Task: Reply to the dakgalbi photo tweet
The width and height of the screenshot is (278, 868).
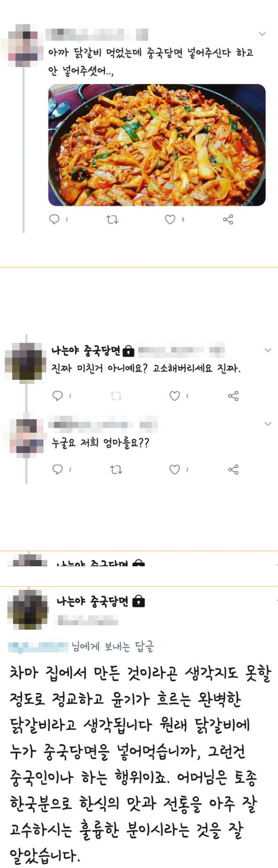Action: [54, 219]
